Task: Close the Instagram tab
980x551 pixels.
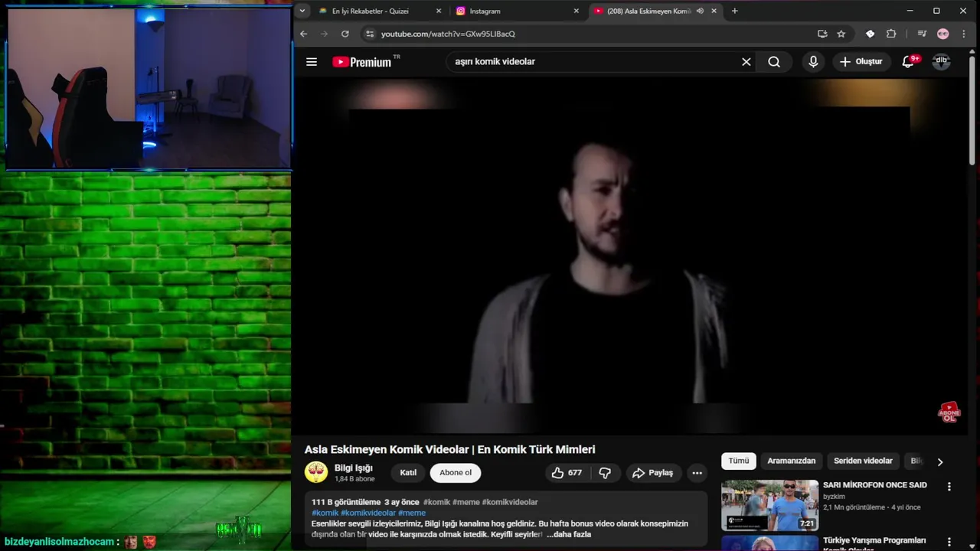Action: point(577,11)
